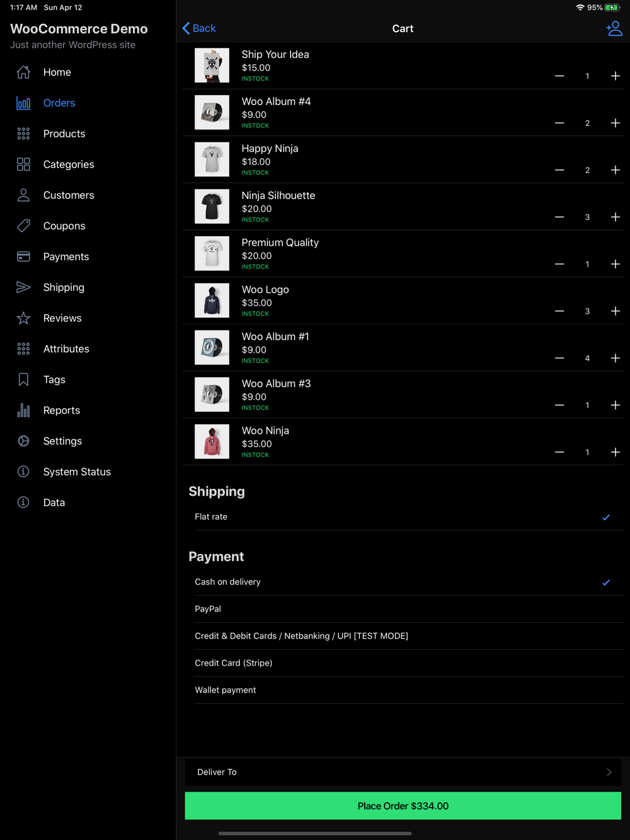Click the Payments card icon
This screenshot has height=840, width=630.
point(23,257)
